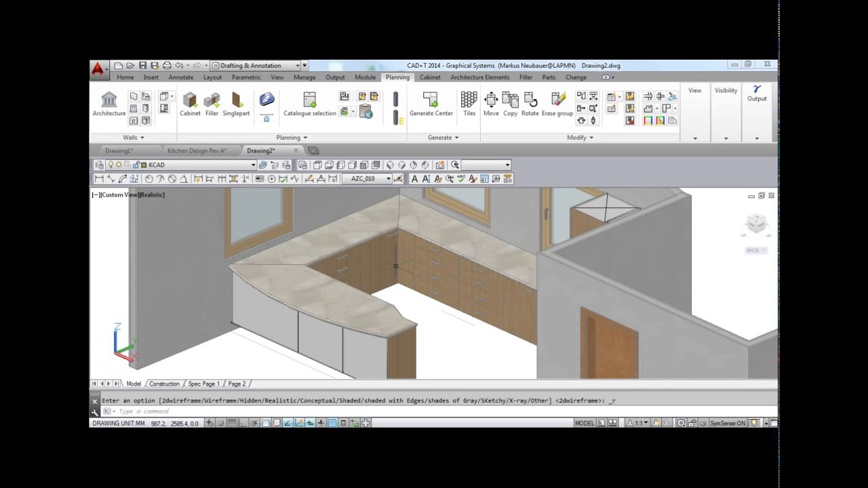Undo the last action

179,66
